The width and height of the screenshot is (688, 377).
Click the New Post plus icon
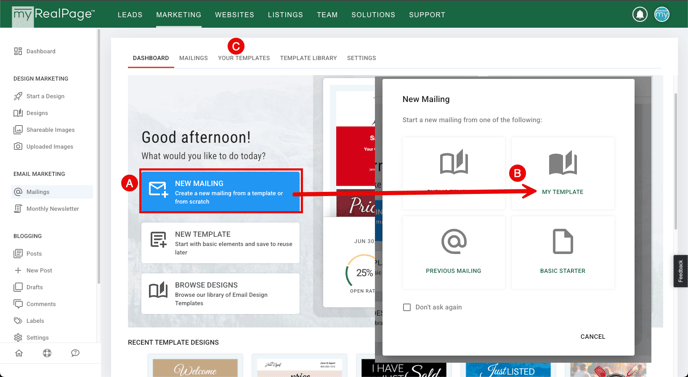18,270
